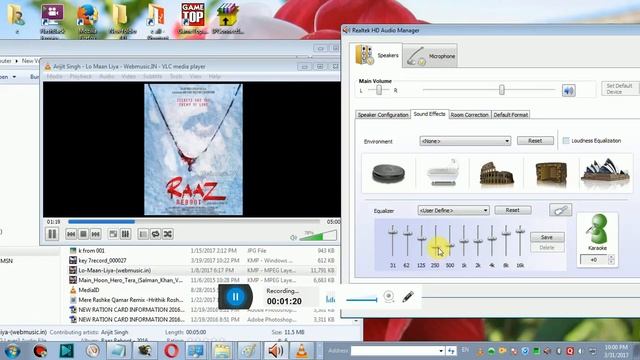
Task: Increase the Karaoke key stepper value
Action: (x=611, y=257)
